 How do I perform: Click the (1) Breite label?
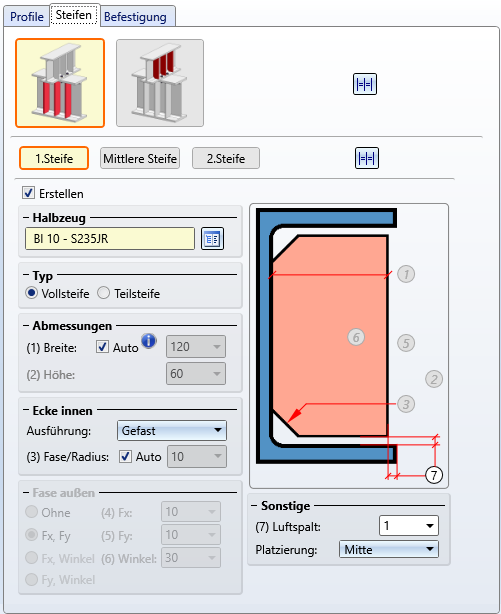tap(52, 348)
